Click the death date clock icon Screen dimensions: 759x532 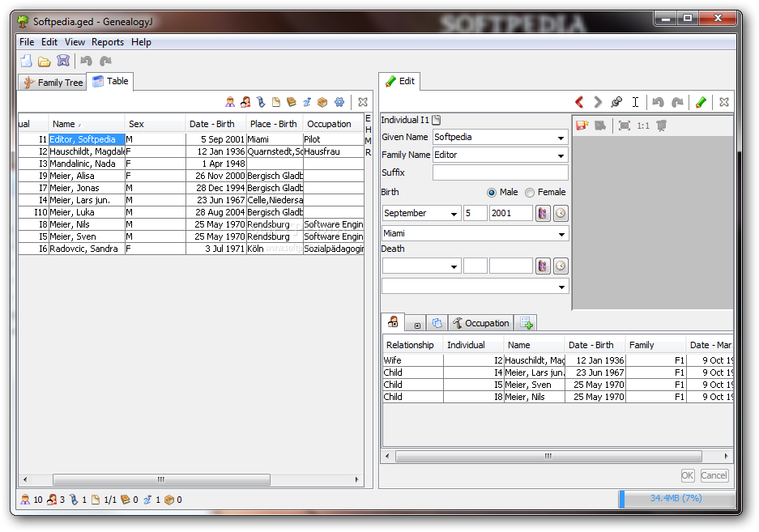561,266
